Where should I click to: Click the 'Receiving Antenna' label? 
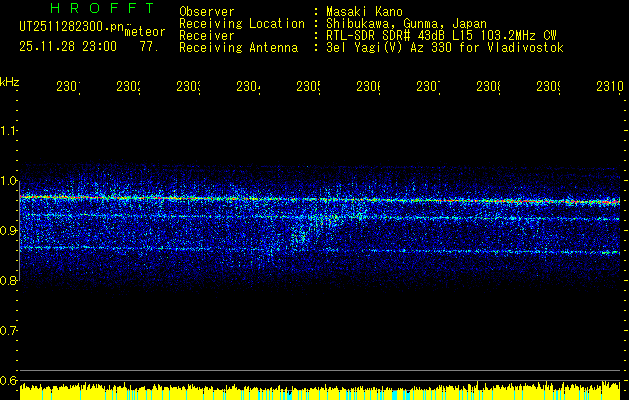238,48
